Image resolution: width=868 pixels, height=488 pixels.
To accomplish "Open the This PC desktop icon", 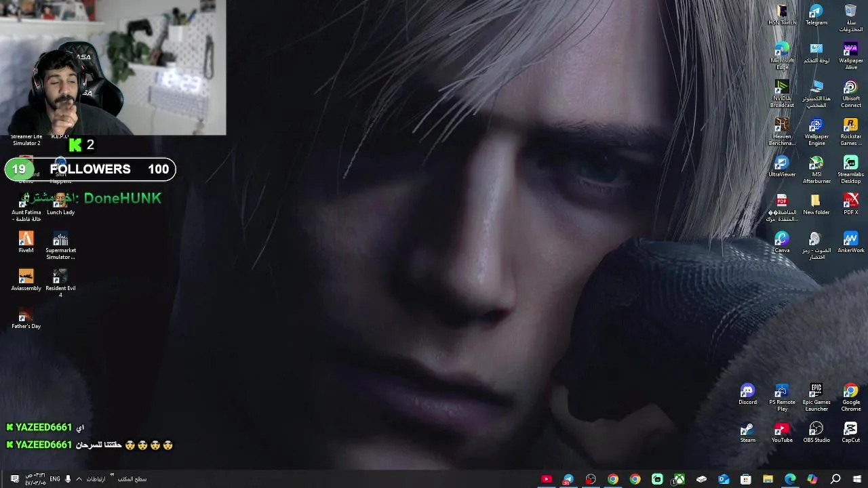I will (x=816, y=94).
